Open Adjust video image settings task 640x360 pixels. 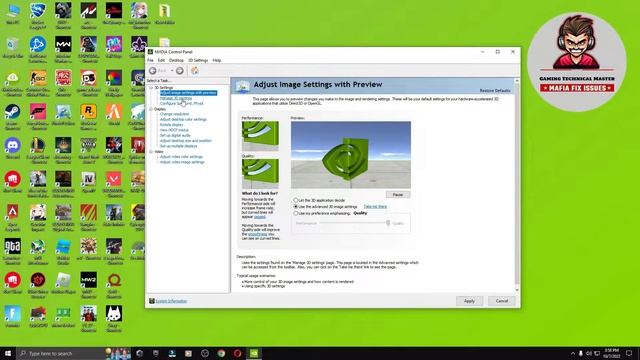tap(182, 162)
